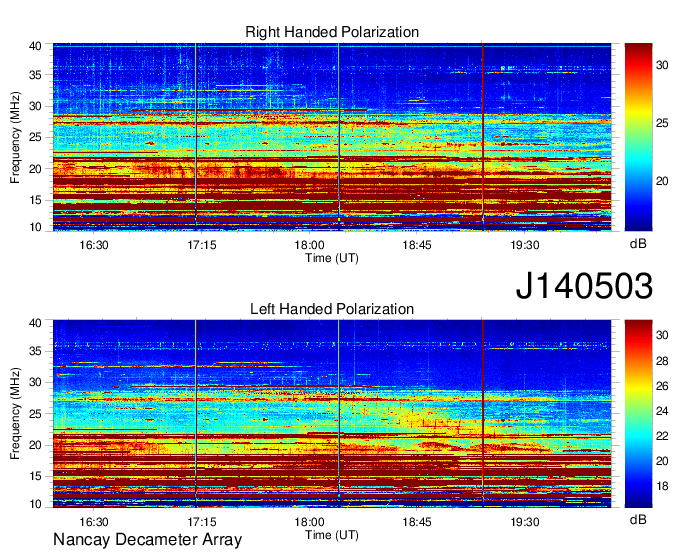This screenshot has height=552, width=680.
Task: Click the 28 value on Left Handed color bar
Action: pos(662,361)
